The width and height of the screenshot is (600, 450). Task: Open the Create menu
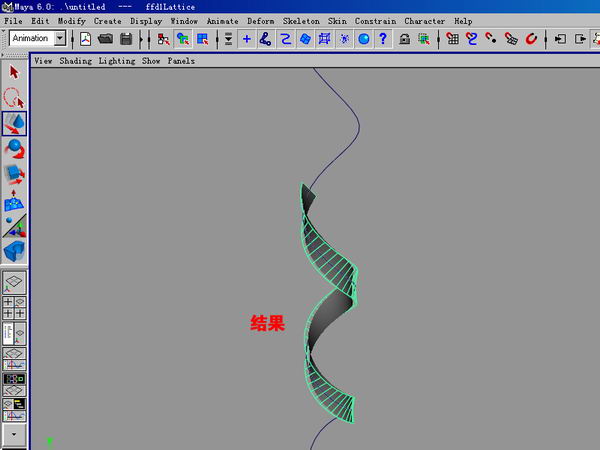(108, 21)
